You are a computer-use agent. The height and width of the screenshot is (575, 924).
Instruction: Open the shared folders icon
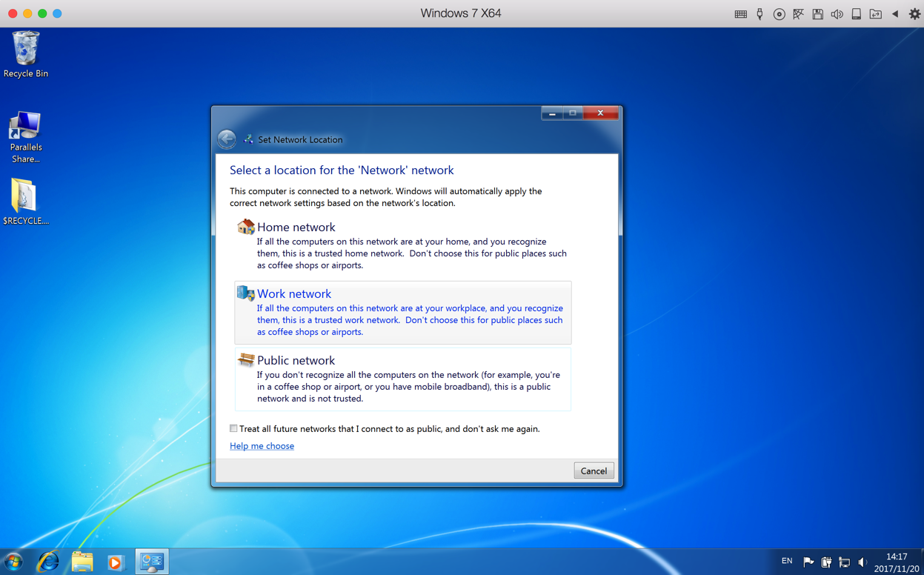coord(875,14)
